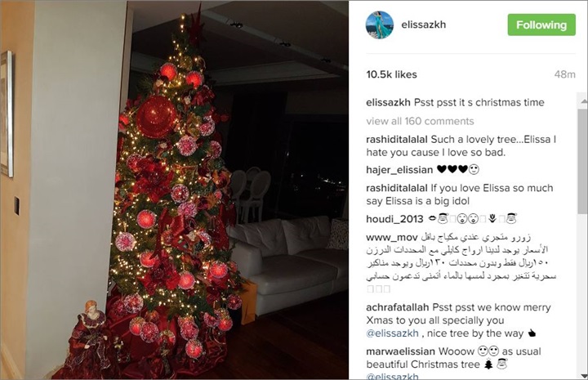Expand view all 160 comments
588x380 pixels.
420,121
